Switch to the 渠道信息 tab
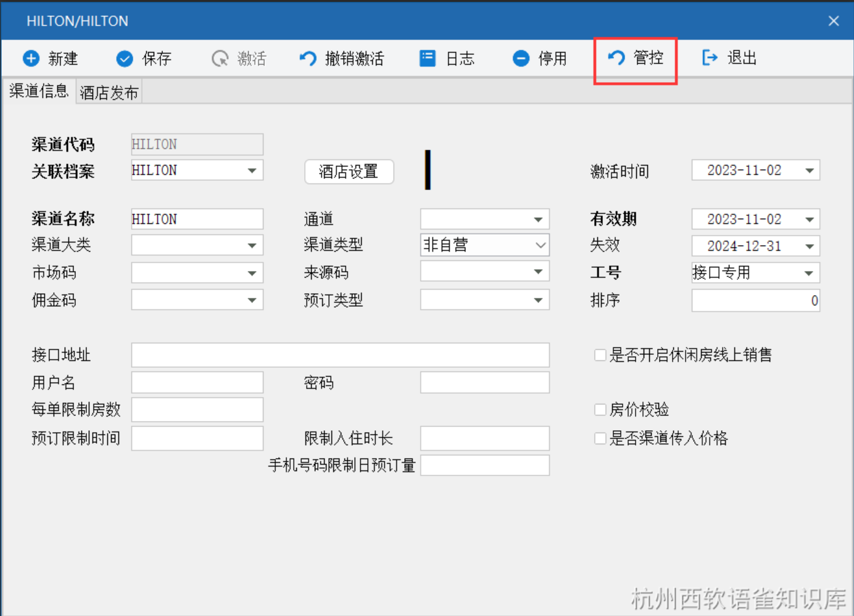Screen dimensions: 854x616 tap(38, 91)
